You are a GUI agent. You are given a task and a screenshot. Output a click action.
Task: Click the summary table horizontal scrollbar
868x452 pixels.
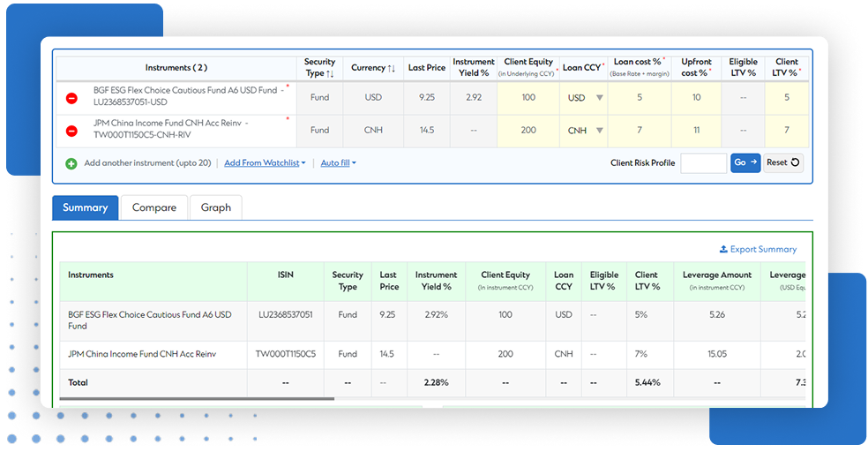[197, 398]
